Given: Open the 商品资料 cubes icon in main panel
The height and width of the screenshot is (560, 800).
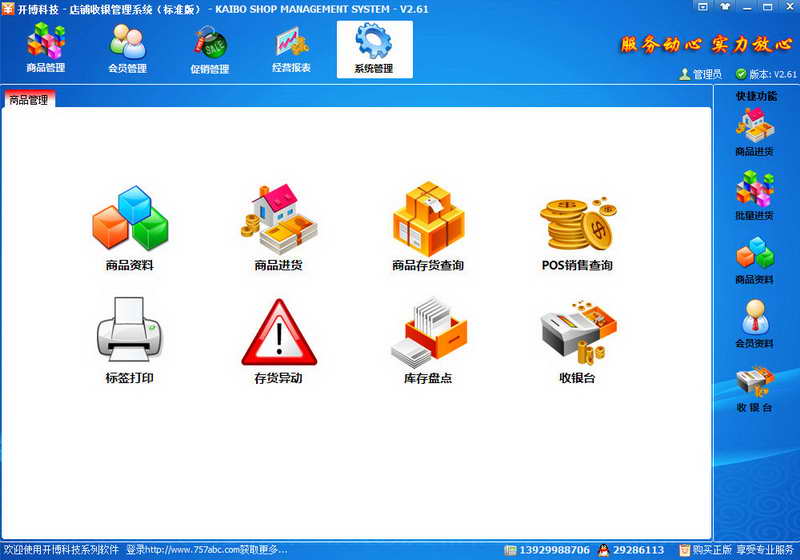Looking at the screenshot, I should pos(129,220).
